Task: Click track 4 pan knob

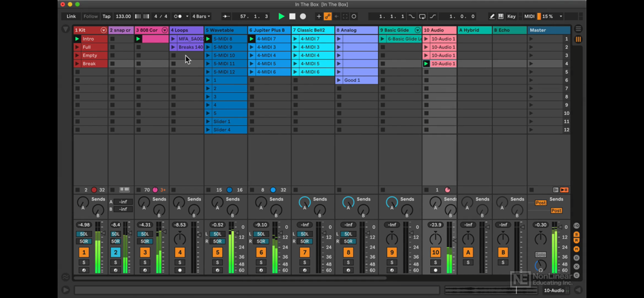Action: tap(180, 239)
